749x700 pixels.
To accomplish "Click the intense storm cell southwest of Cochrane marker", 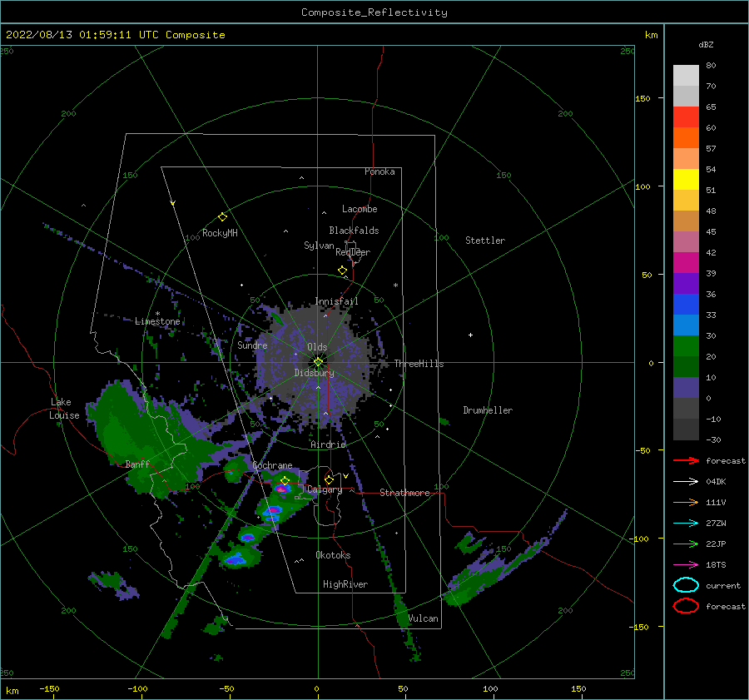I will click(281, 489).
